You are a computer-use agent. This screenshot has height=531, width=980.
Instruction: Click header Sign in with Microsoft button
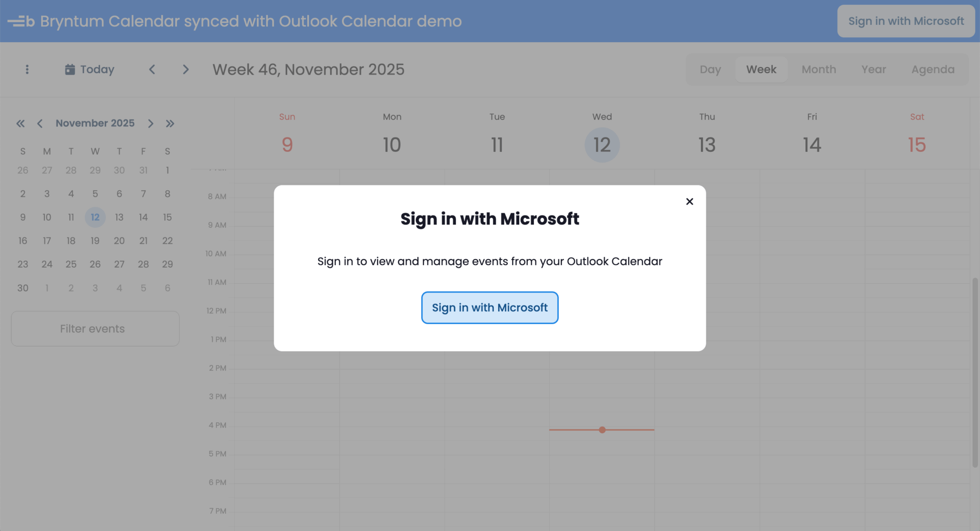point(906,21)
